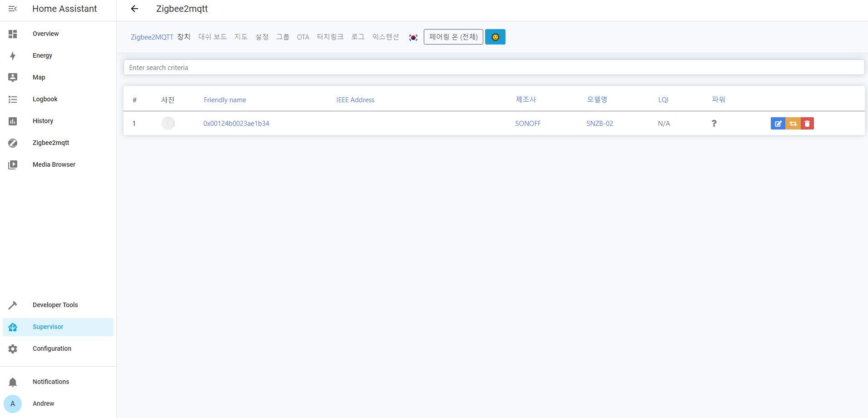Screen dimensions: 868x418
Task: Switch to the 그룹 tab
Action: [283, 37]
